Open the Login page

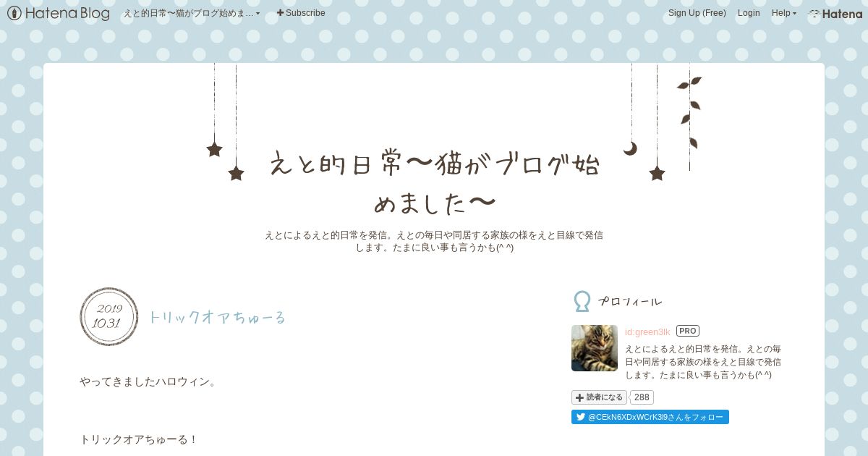pos(749,13)
